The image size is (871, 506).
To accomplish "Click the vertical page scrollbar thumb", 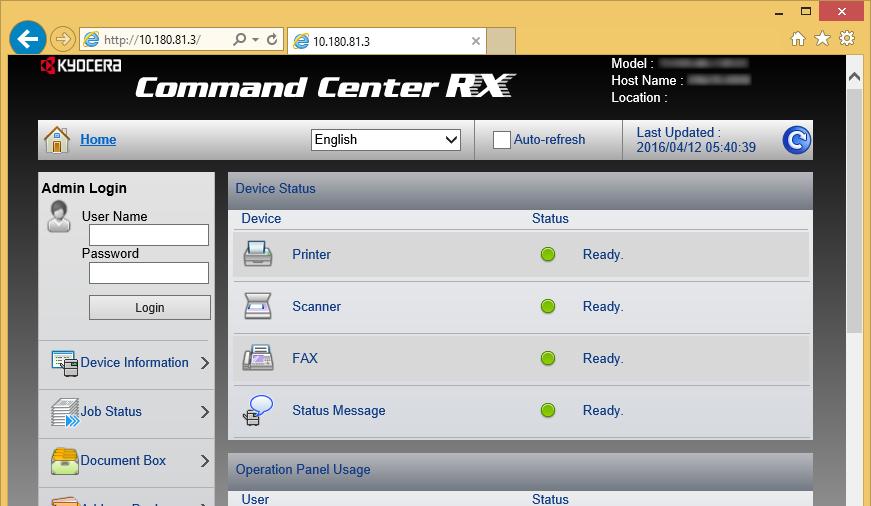I will [x=854, y=211].
